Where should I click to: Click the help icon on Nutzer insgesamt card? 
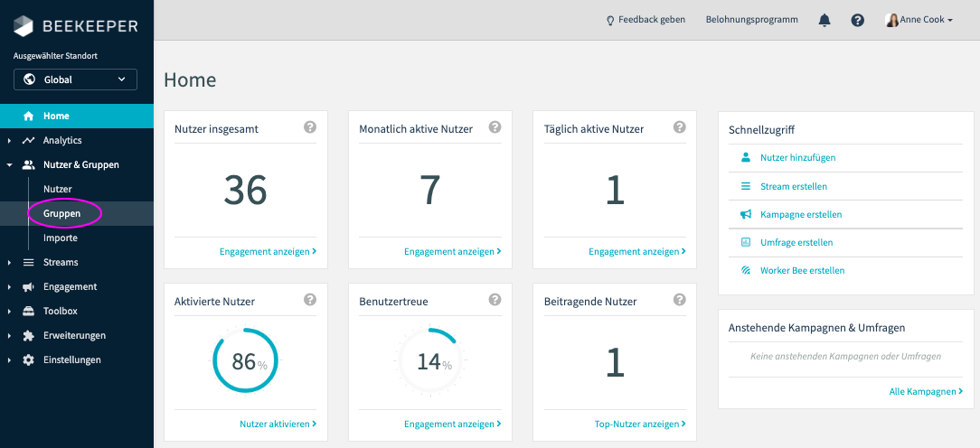pos(310,127)
